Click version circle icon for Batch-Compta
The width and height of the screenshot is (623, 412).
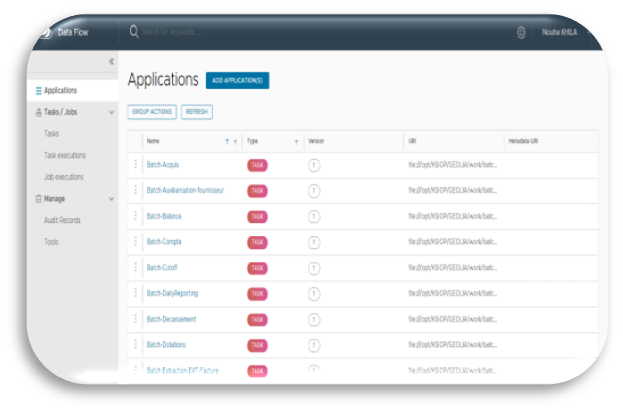click(314, 242)
